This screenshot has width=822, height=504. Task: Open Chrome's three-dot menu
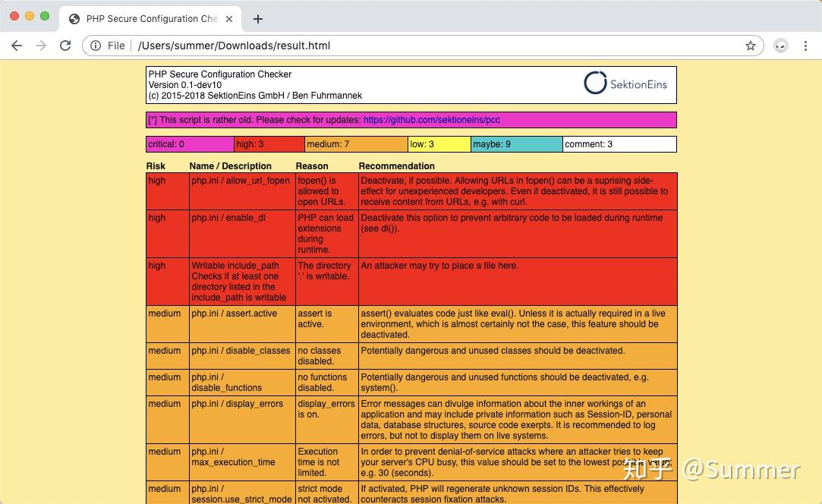click(806, 46)
